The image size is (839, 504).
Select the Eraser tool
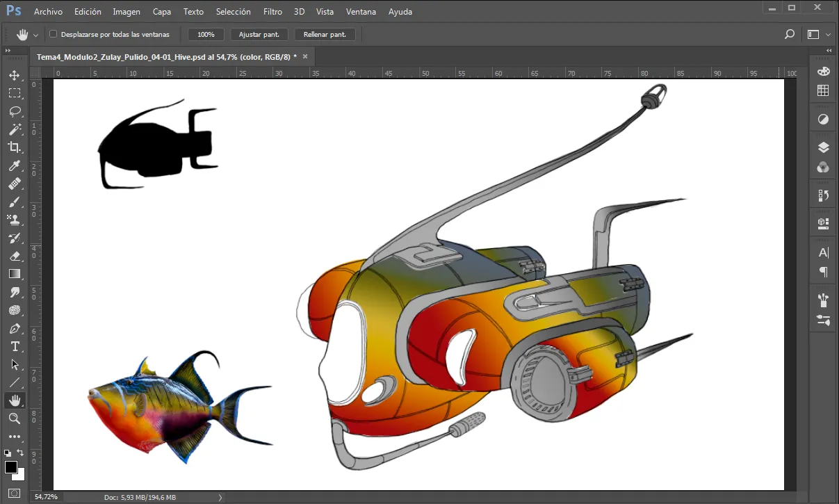pos(15,256)
